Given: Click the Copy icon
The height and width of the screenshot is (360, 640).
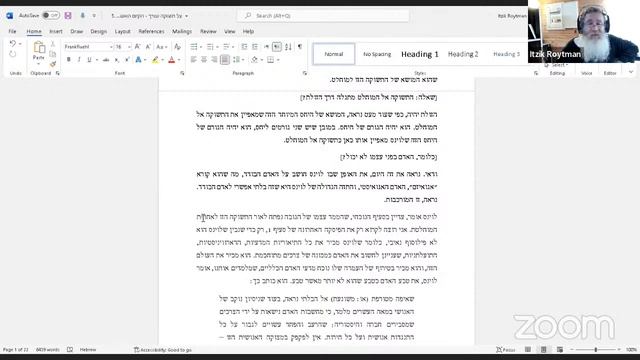Looking at the screenshot, I should [x=53, y=54].
